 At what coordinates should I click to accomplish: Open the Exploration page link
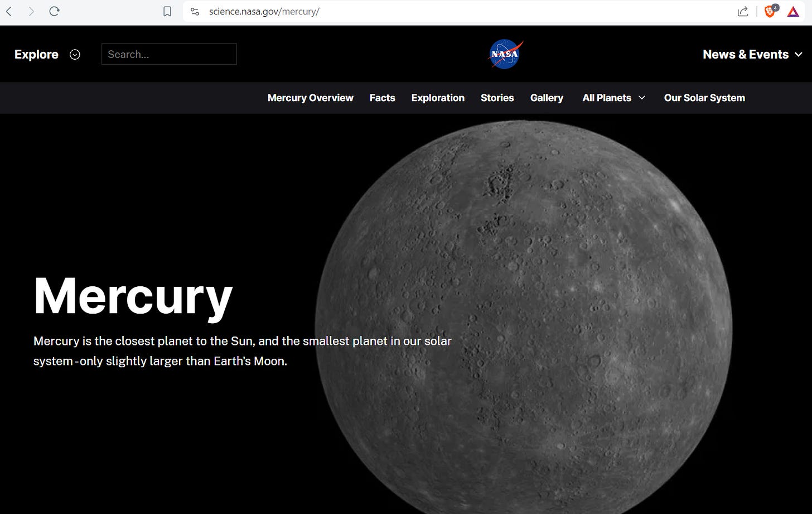(x=438, y=98)
